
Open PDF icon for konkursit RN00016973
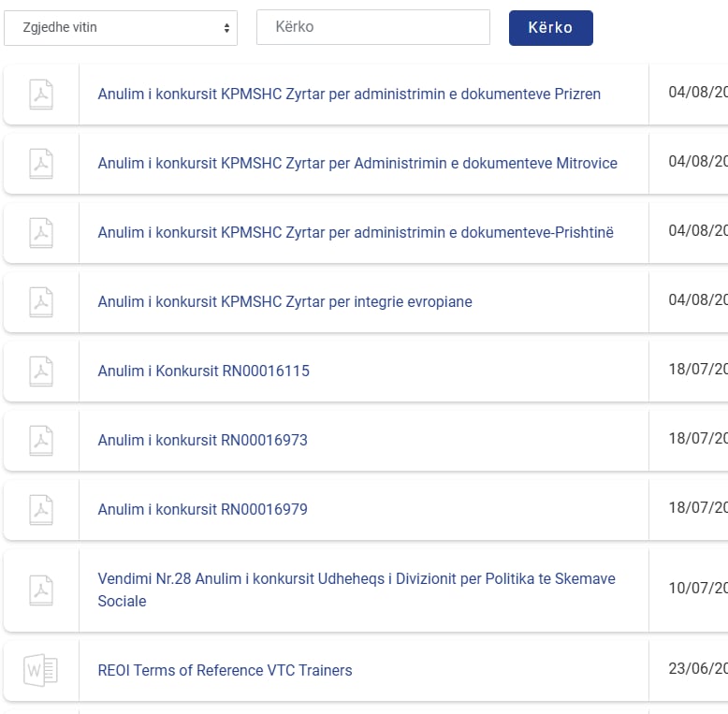pos(41,441)
